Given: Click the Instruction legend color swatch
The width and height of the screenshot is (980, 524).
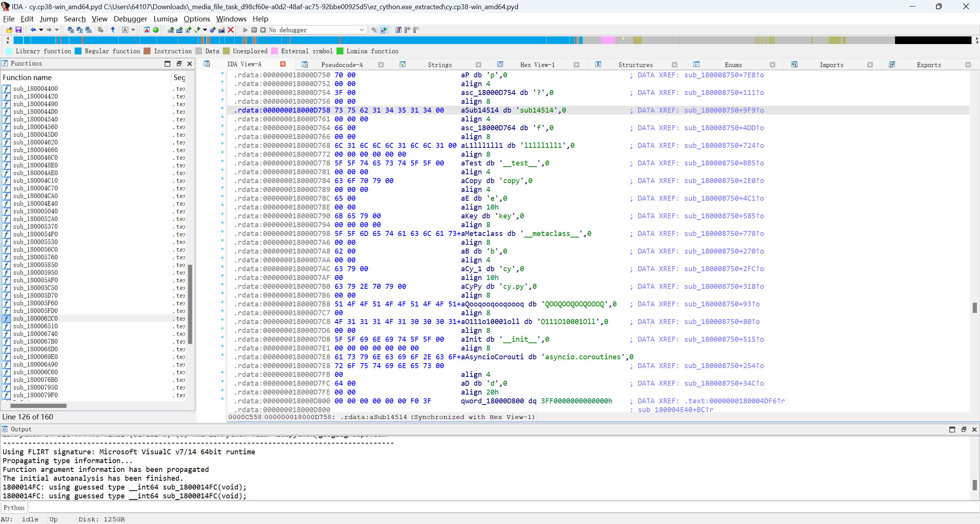Looking at the screenshot, I should 147,51.
